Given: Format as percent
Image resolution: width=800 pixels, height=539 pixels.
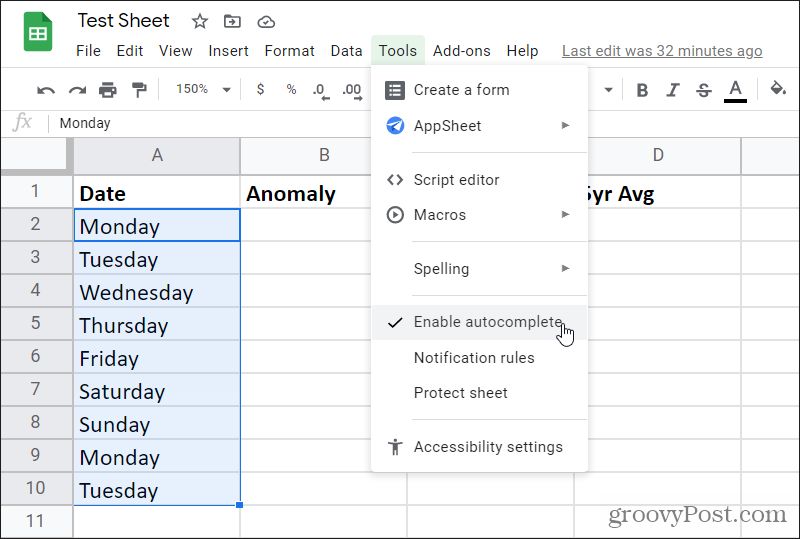Looking at the screenshot, I should 291,89.
